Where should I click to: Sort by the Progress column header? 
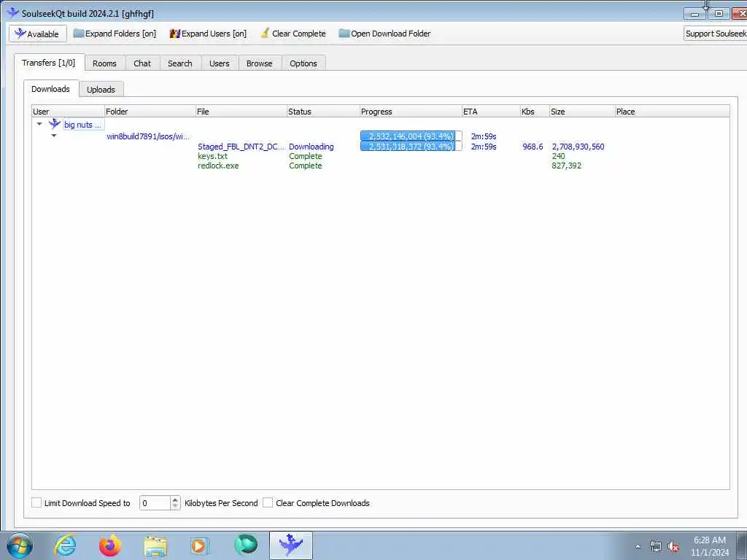411,112
